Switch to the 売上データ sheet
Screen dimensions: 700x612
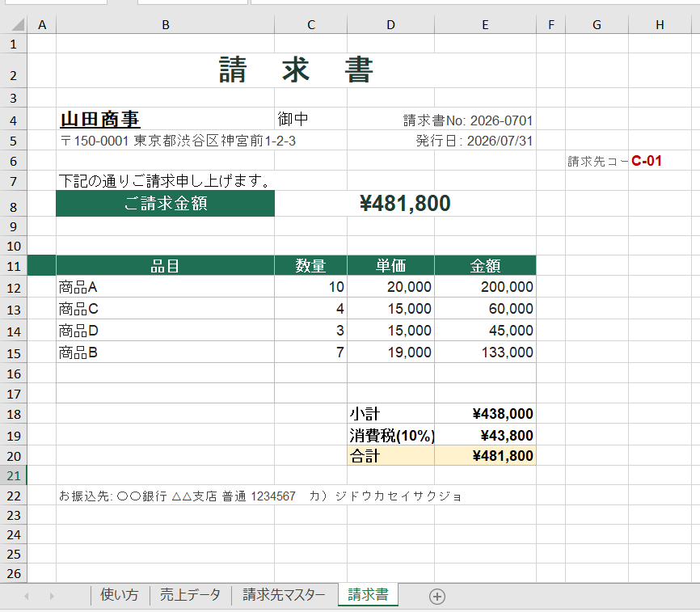point(190,595)
